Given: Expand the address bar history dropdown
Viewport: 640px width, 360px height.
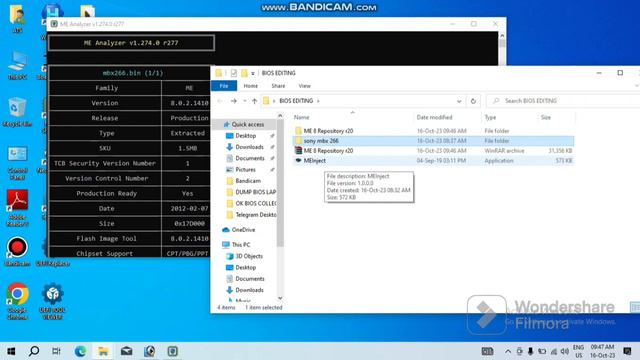Looking at the screenshot, I should (x=459, y=101).
